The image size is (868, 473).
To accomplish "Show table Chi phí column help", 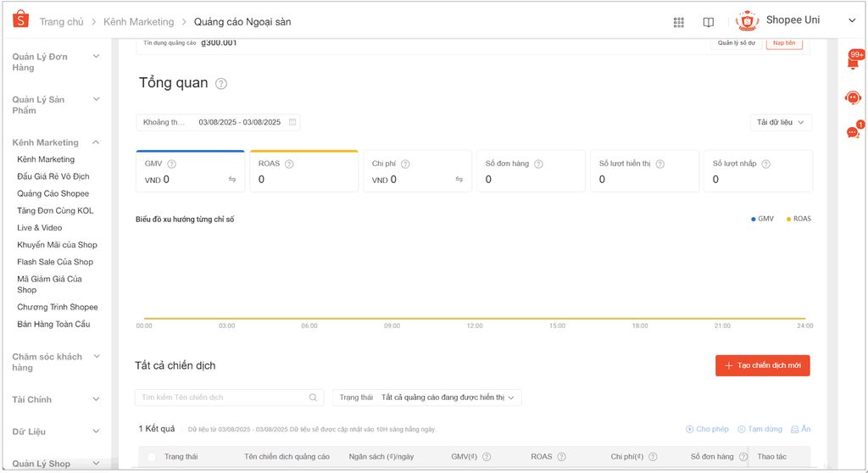I will pyautogui.click(x=653, y=457).
